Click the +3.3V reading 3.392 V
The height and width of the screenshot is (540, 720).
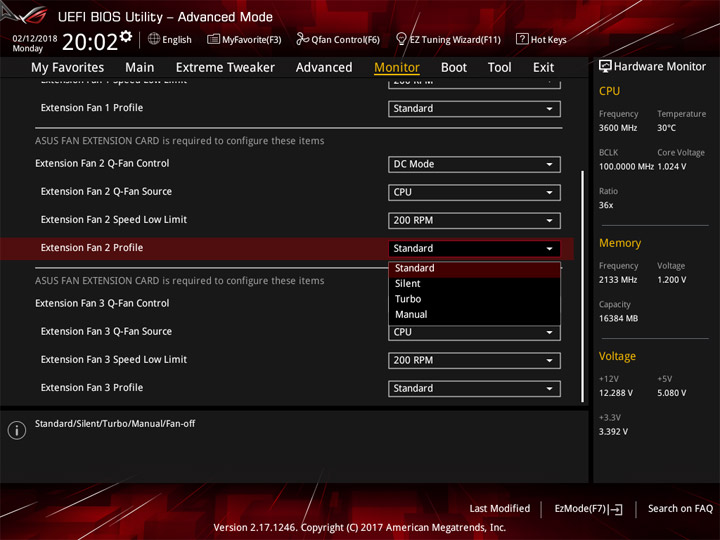pos(613,432)
